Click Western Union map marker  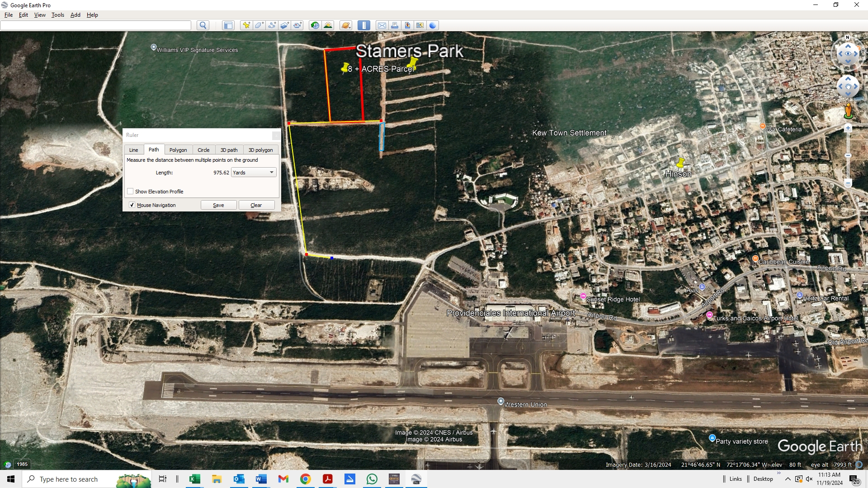point(500,401)
